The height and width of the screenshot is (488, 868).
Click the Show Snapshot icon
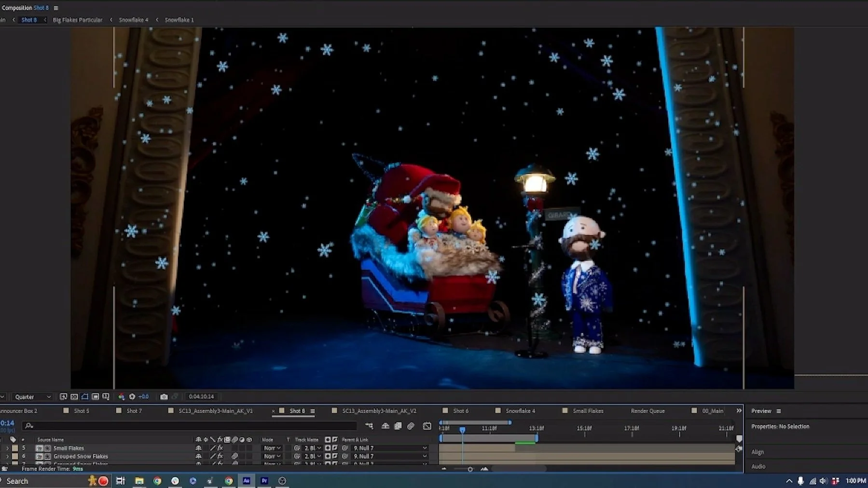175,396
